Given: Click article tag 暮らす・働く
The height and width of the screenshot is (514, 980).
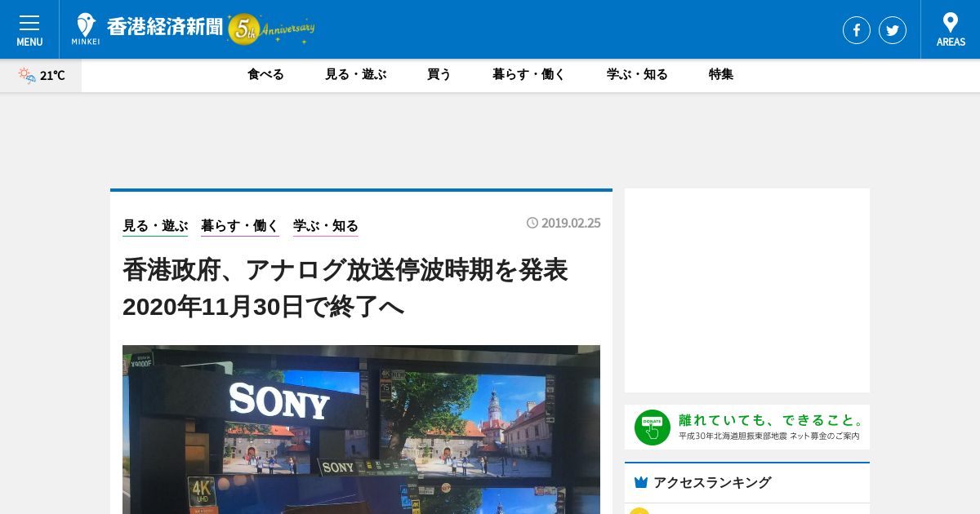Looking at the screenshot, I should 240,226.
